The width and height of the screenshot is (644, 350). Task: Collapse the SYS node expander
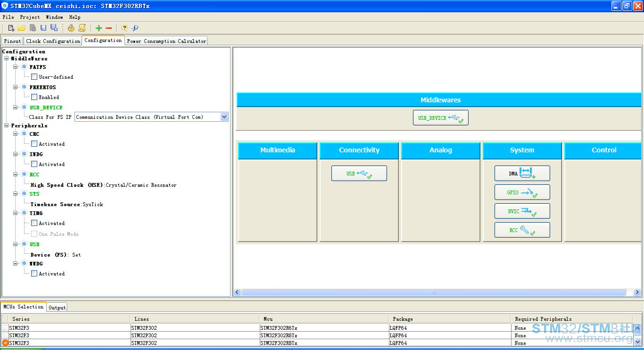pyautogui.click(x=16, y=193)
